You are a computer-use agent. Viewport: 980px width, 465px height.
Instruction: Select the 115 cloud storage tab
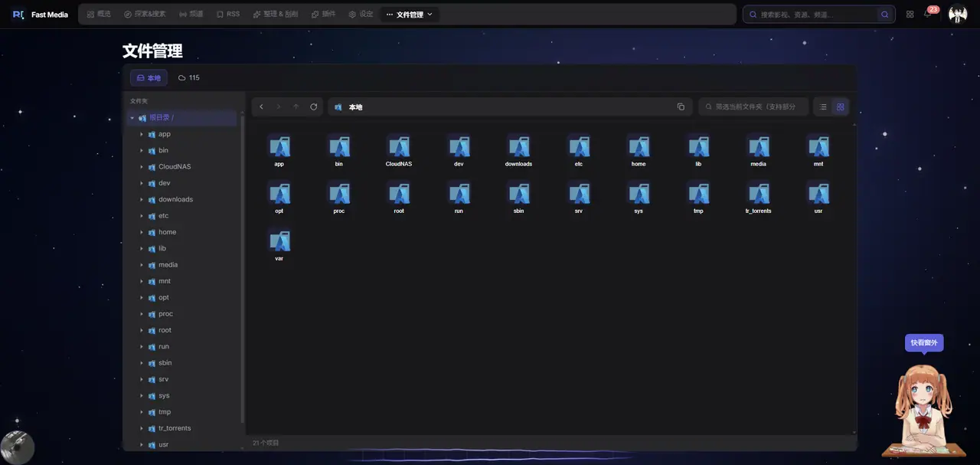[x=189, y=78]
